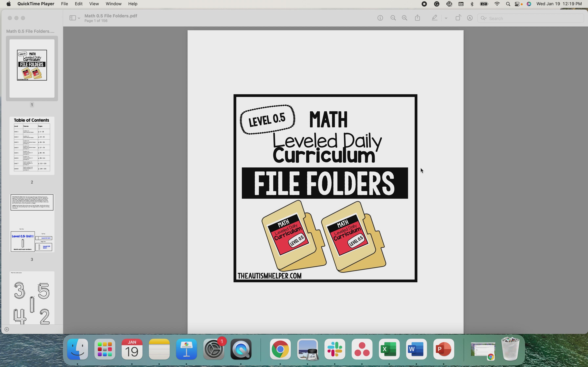Select the Table of Contents page thumbnail
The width and height of the screenshot is (588, 367).
click(32, 146)
